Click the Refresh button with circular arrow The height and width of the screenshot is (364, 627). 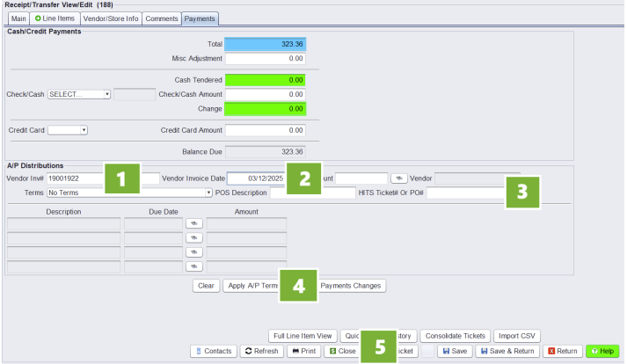pos(262,351)
